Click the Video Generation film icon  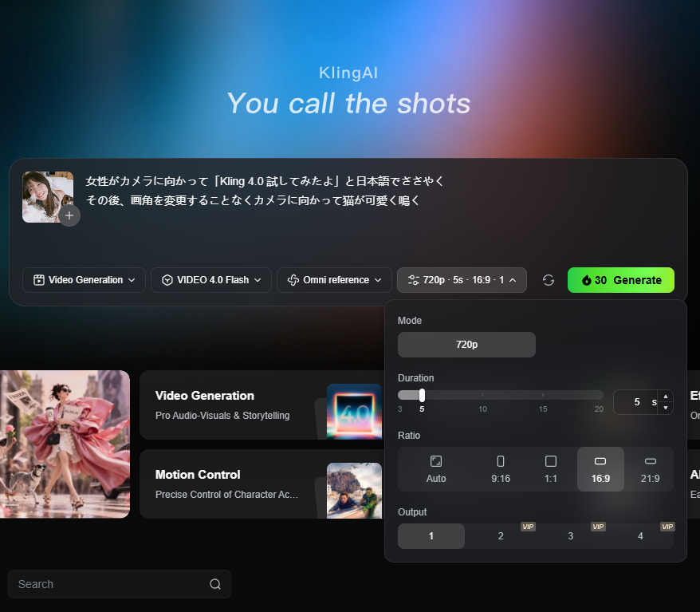(39, 280)
